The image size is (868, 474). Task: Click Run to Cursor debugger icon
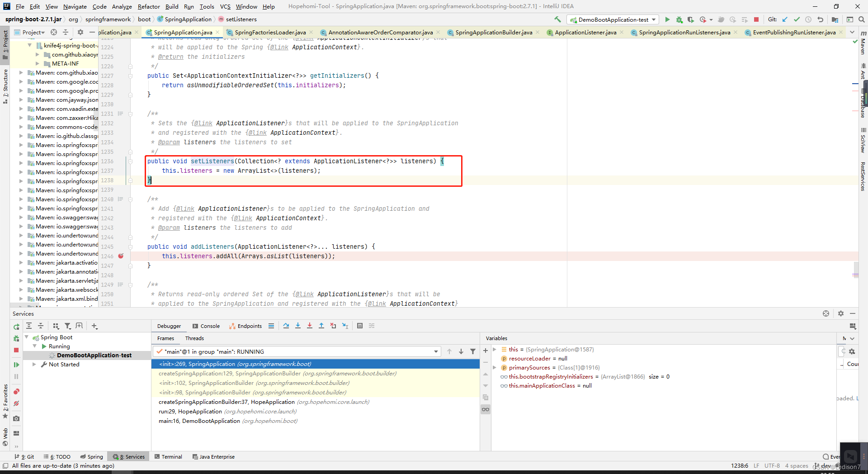(x=345, y=326)
